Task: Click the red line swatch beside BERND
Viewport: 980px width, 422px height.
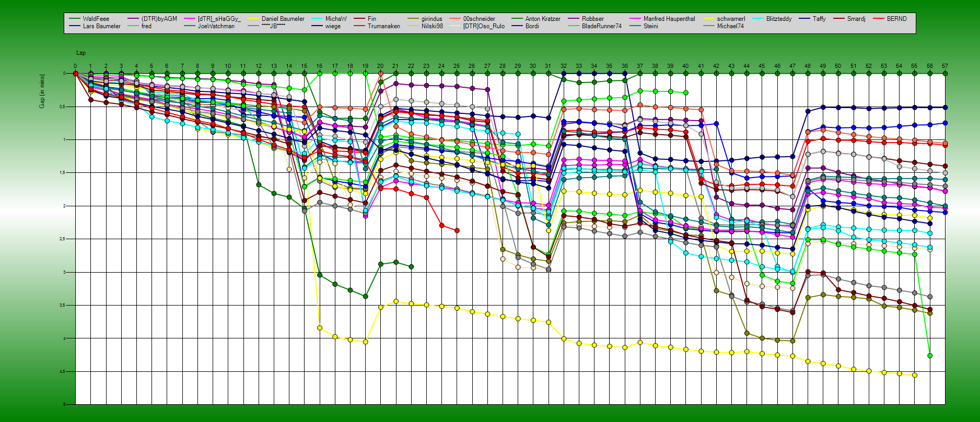Action: tap(879, 19)
